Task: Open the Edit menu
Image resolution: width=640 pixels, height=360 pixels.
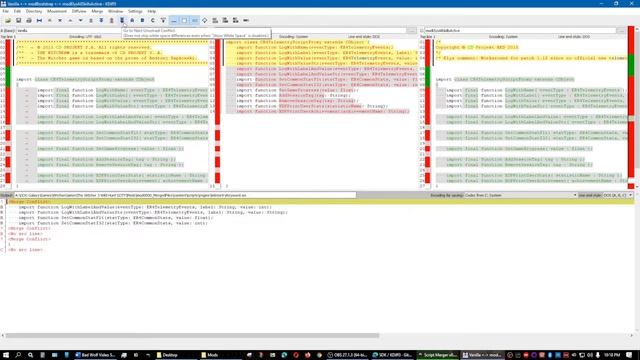Action: (17, 11)
